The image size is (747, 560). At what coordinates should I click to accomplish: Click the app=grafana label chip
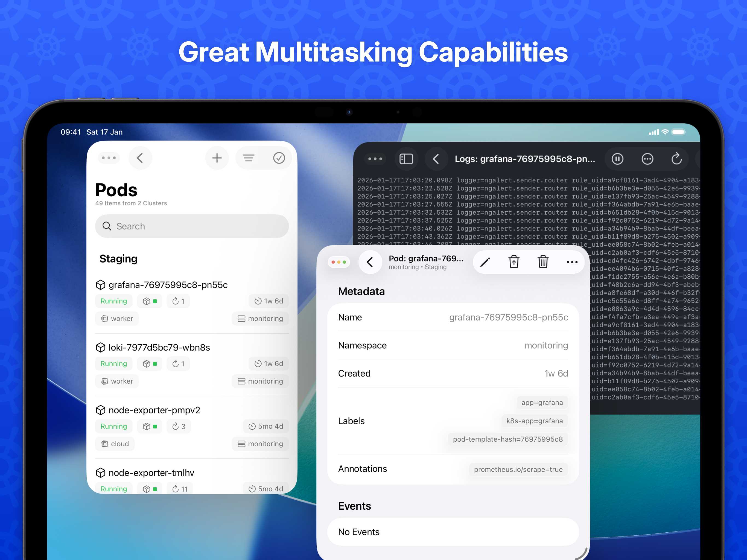542,402
